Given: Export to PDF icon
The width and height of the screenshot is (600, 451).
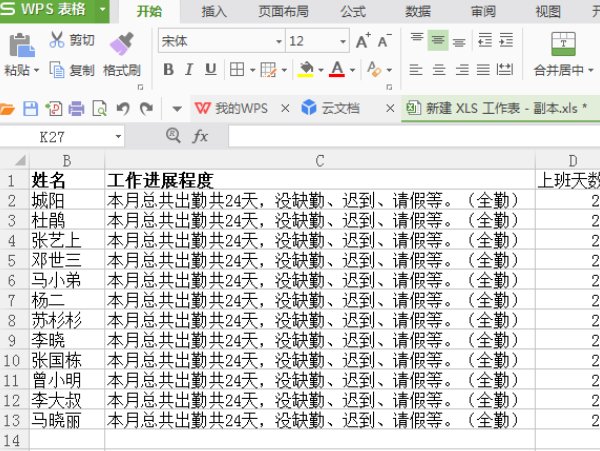Looking at the screenshot, I should (54, 109).
